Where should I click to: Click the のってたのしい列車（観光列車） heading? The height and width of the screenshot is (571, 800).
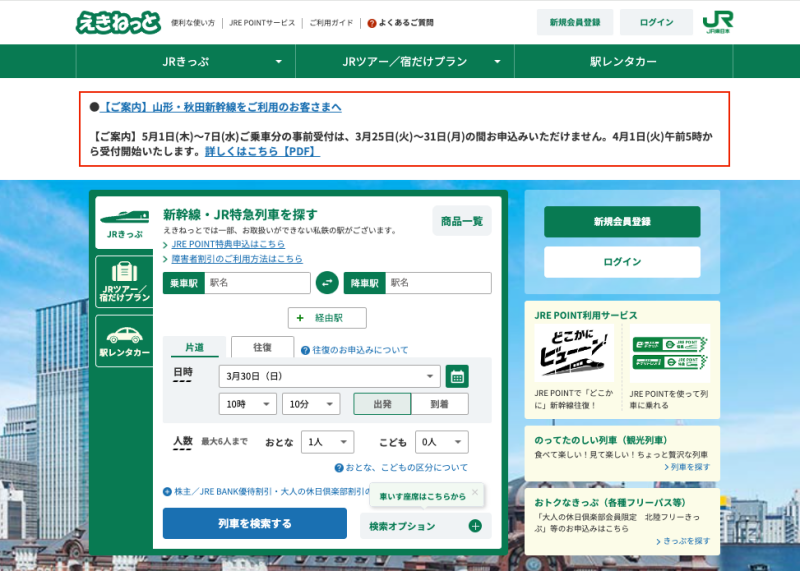(601, 440)
